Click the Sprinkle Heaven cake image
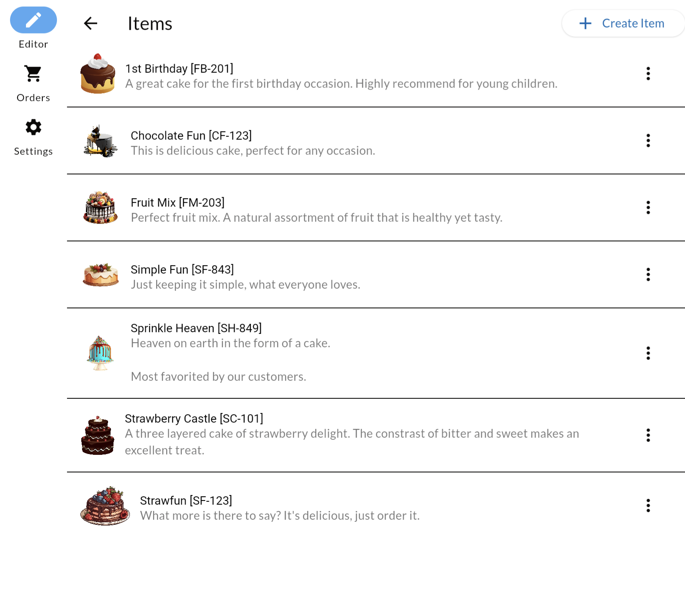 coord(100,353)
